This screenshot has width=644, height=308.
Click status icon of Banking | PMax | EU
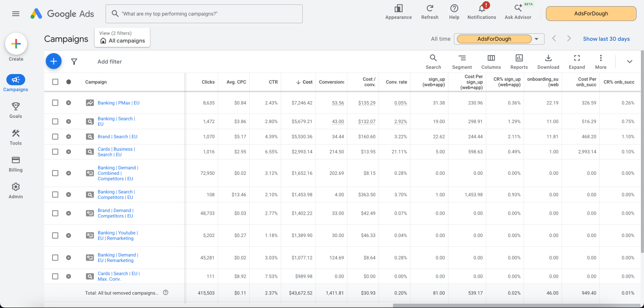[68, 103]
